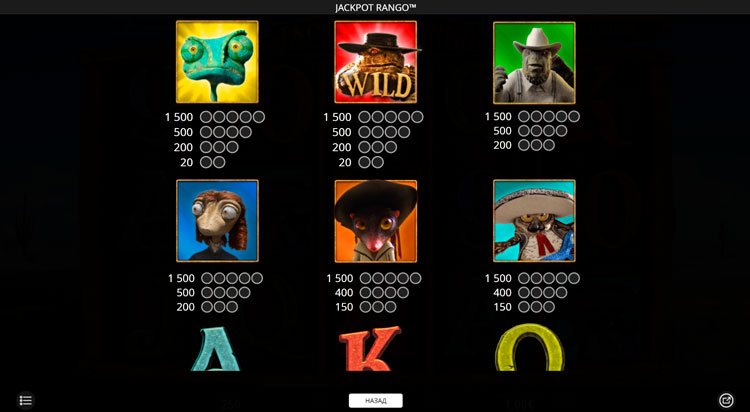This screenshot has width=750, height=412.
Task: Click the JACKPOT RANGO title text
Action: click(x=375, y=8)
